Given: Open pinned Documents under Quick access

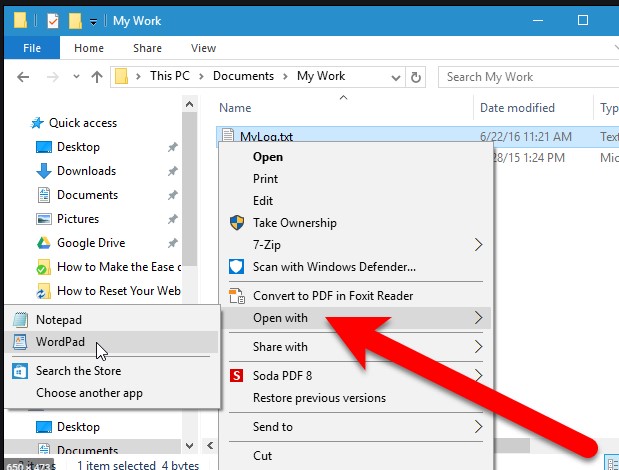Looking at the screenshot, I should click(87, 195).
